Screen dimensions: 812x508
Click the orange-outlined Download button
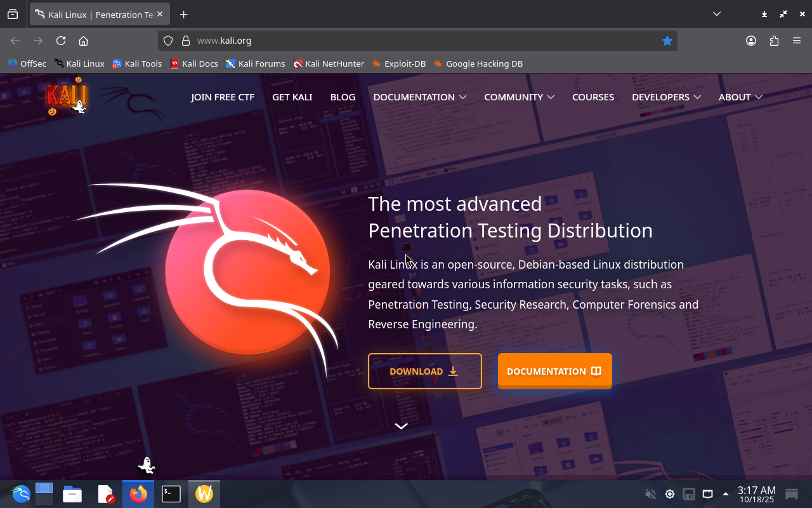coord(424,371)
